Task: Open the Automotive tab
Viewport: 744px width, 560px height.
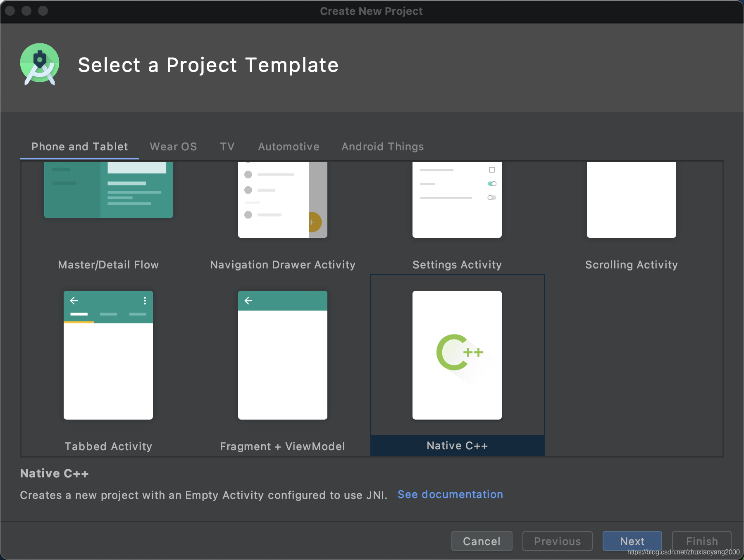Action: click(x=289, y=147)
